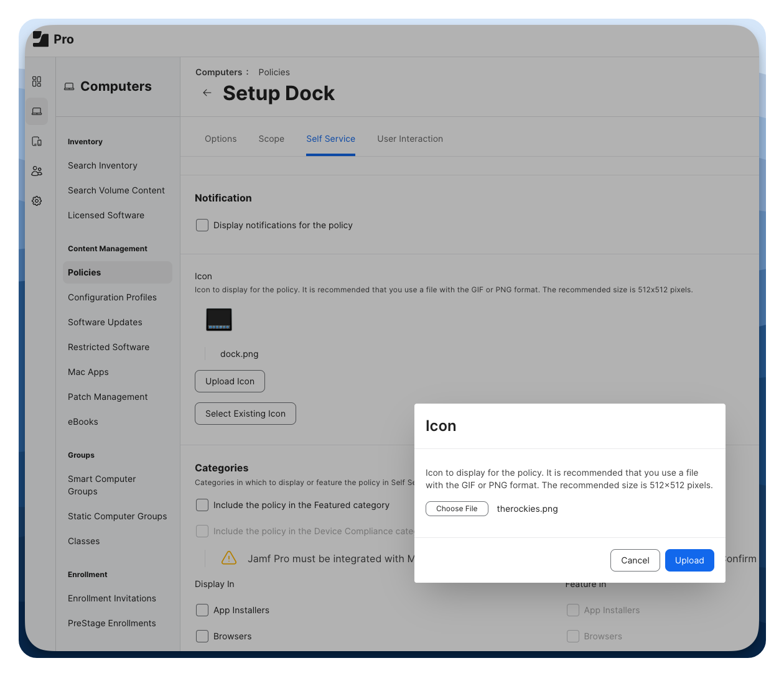Open the Users icon in left rail
The image size is (784, 676).
[37, 171]
